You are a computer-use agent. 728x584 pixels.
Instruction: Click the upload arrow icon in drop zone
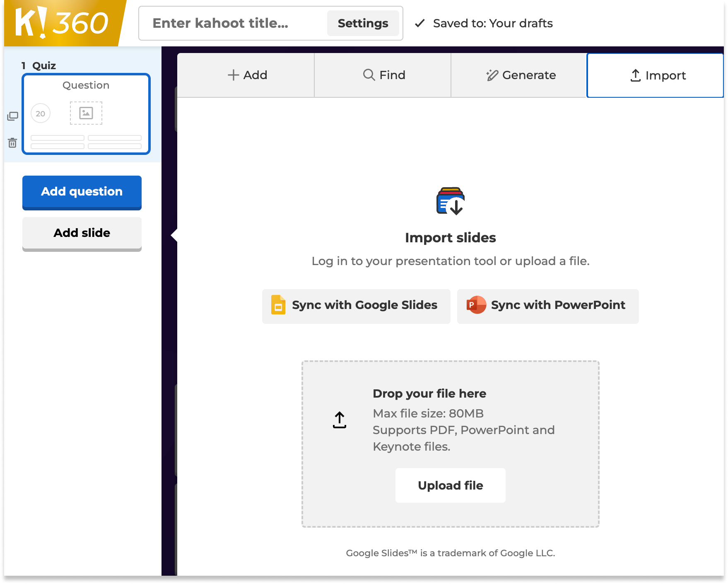340,420
